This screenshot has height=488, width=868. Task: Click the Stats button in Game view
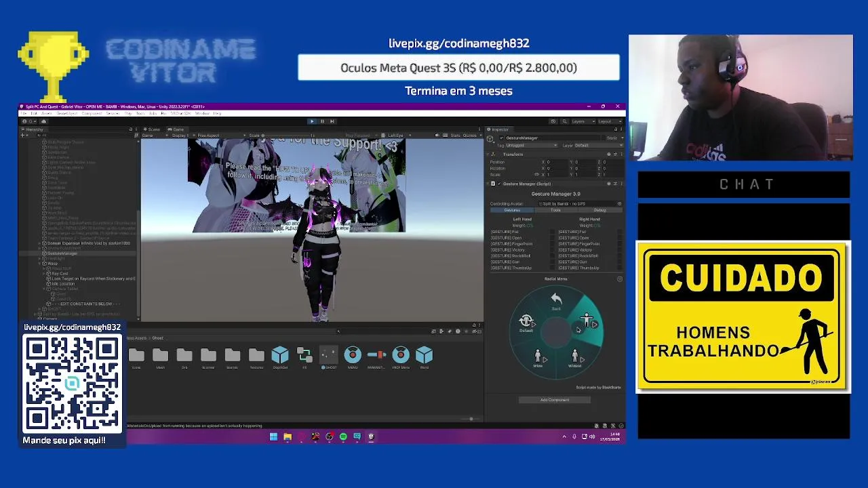pos(455,136)
